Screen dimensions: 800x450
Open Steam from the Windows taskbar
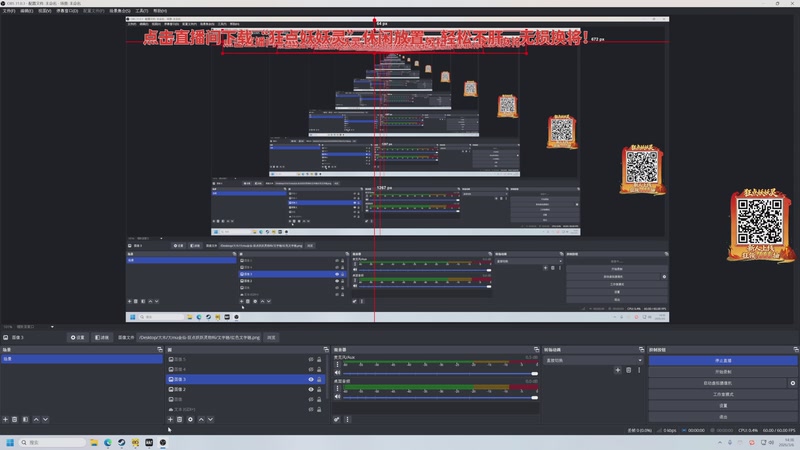tap(121, 442)
